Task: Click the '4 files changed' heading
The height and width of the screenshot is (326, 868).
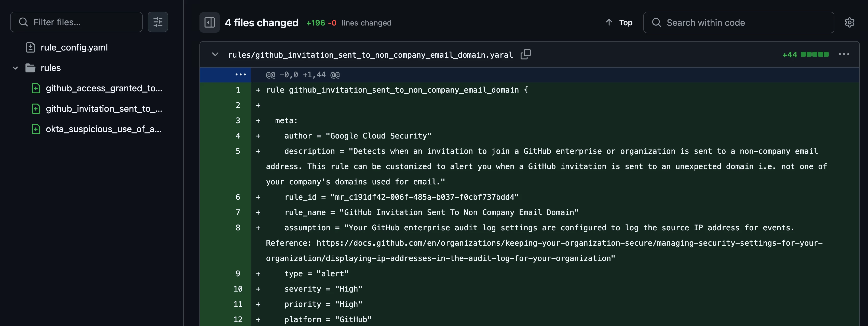Action: (262, 23)
